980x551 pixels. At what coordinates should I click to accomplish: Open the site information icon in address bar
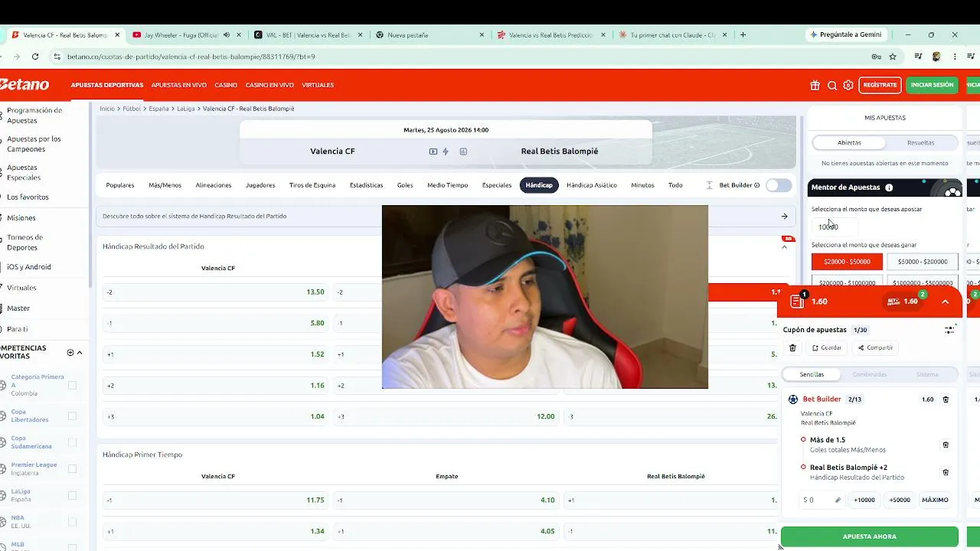point(57,57)
